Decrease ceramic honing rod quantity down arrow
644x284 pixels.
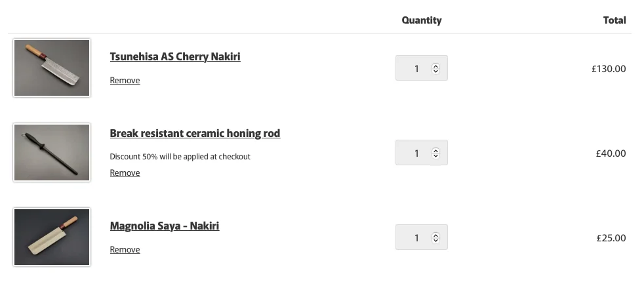[435, 156]
